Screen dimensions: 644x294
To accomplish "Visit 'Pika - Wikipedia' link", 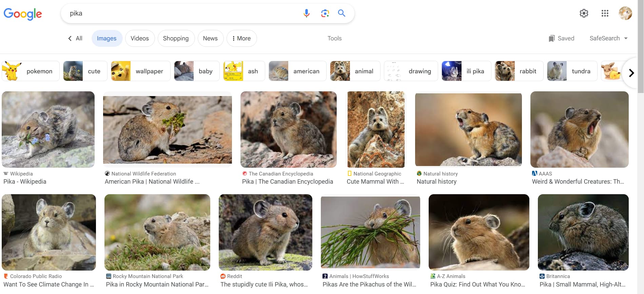I will 25,182.
